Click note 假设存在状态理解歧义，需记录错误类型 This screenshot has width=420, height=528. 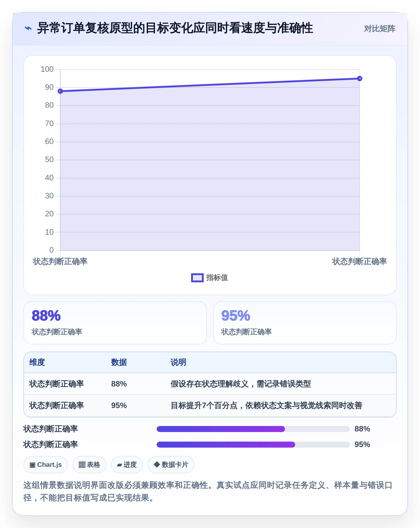241,384
